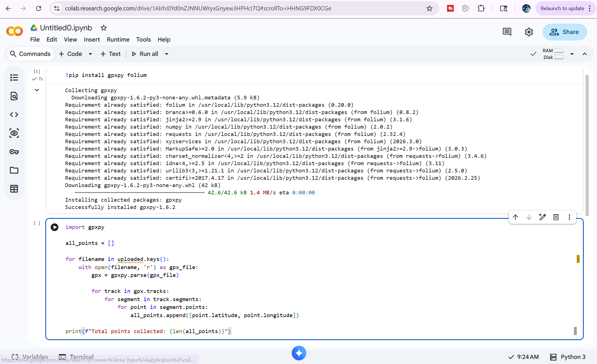Add a Code cell
Image resolution: width=597 pixels, height=364 pixels.
click(x=71, y=54)
